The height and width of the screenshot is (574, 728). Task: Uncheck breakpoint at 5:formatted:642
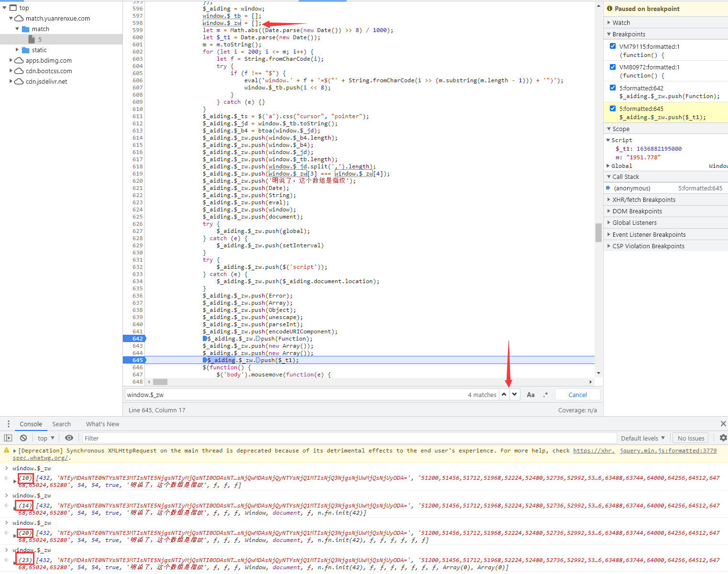pyautogui.click(x=613, y=88)
